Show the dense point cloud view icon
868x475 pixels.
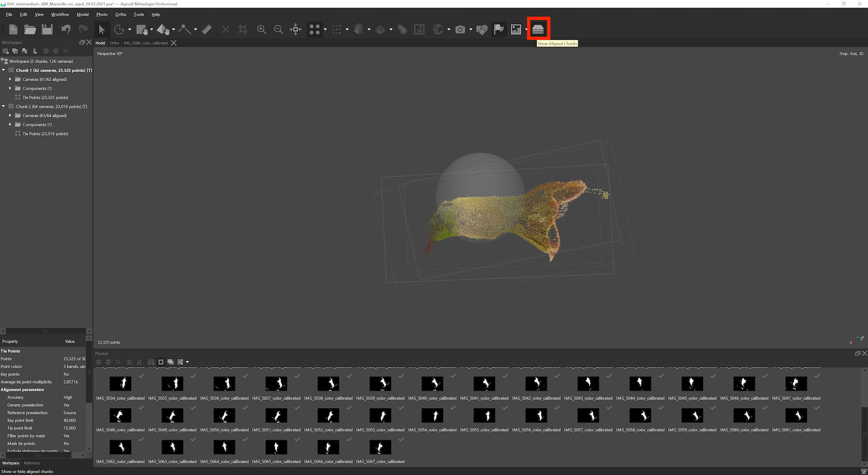(x=337, y=29)
